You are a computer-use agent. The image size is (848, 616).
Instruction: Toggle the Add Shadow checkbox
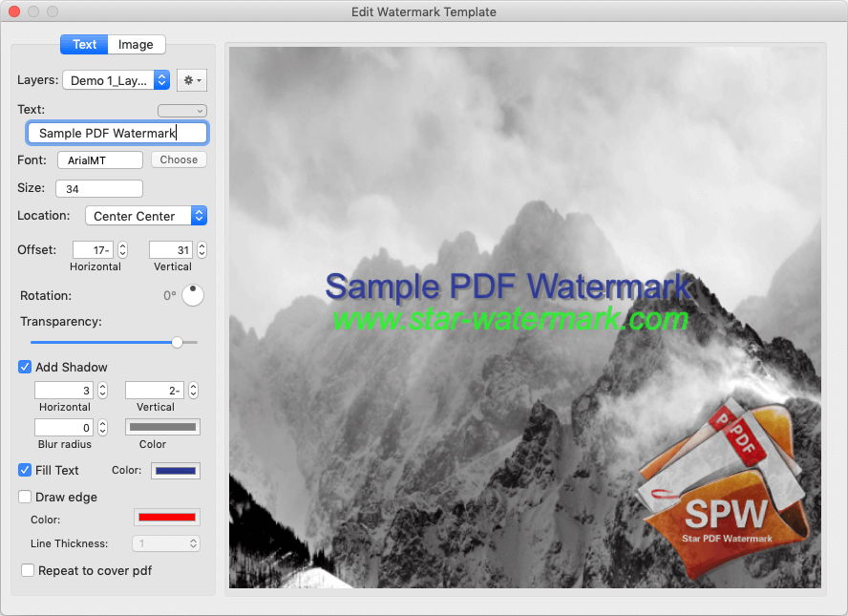pos(25,368)
